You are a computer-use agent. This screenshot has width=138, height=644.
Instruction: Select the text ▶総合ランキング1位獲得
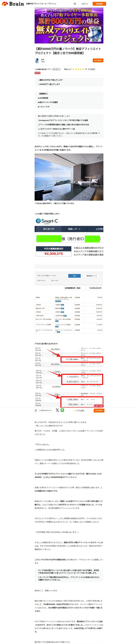(x=48, y=102)
